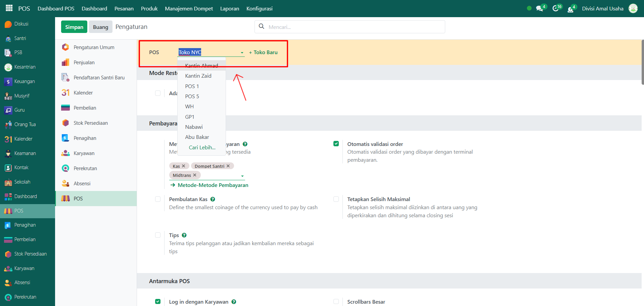Expand the POS store selector dropdown arrow

242,53
